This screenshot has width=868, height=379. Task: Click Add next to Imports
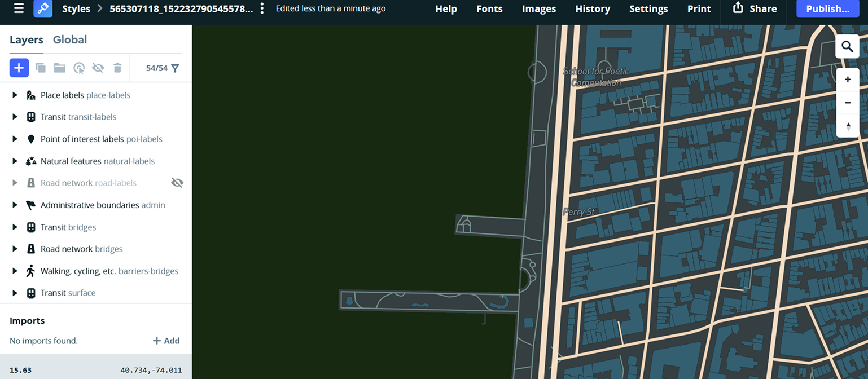point(166,341)
